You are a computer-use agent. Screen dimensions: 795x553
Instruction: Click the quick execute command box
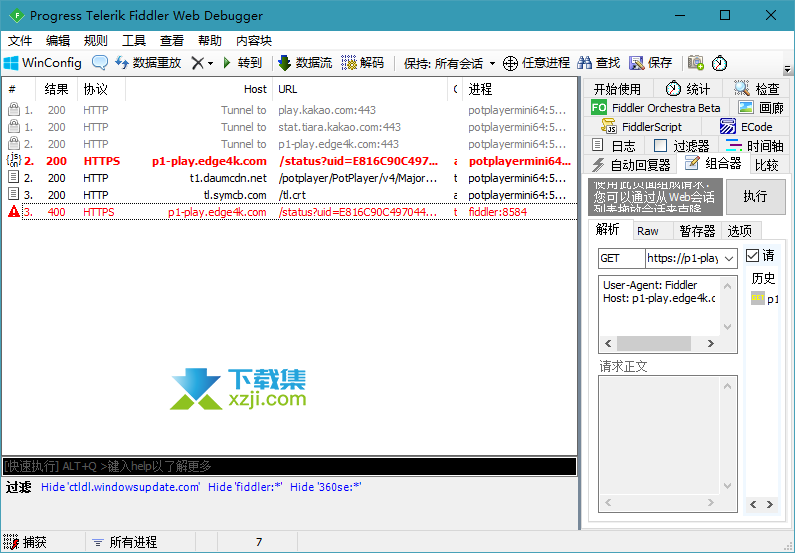point(290,466)
